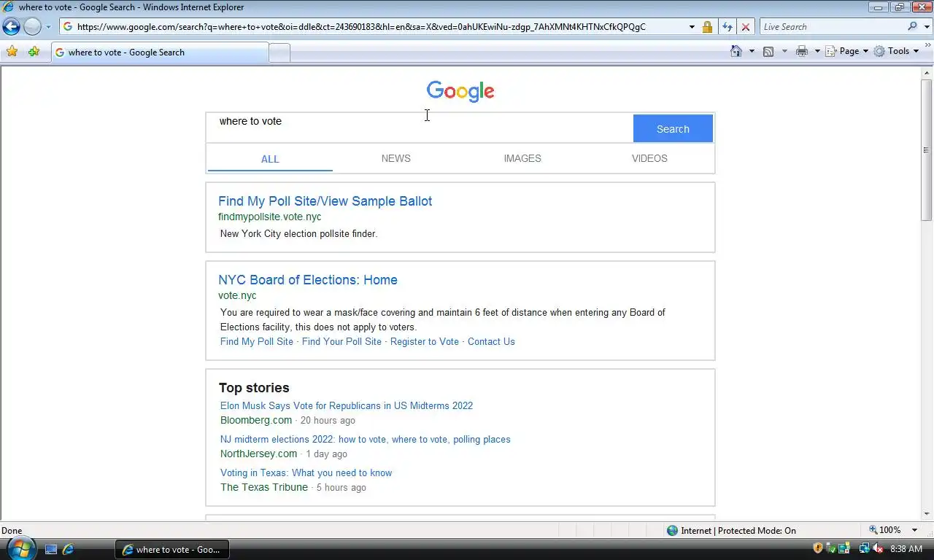Click the Google logo

pyautogui.click(x=460, y=91)
